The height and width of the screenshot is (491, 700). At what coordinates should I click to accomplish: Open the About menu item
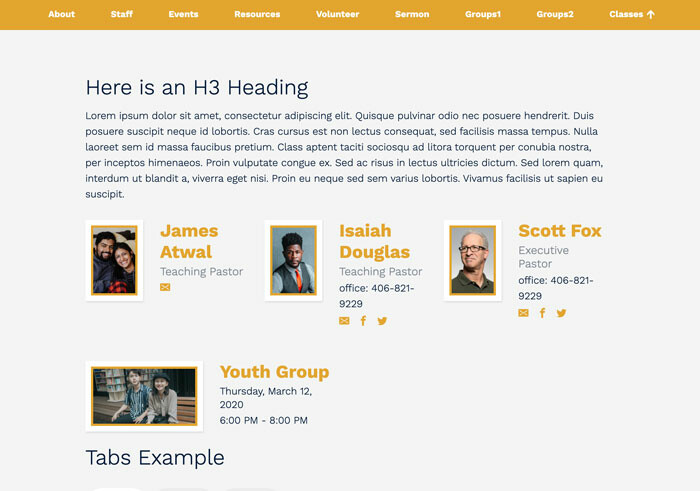coord(62,15)
